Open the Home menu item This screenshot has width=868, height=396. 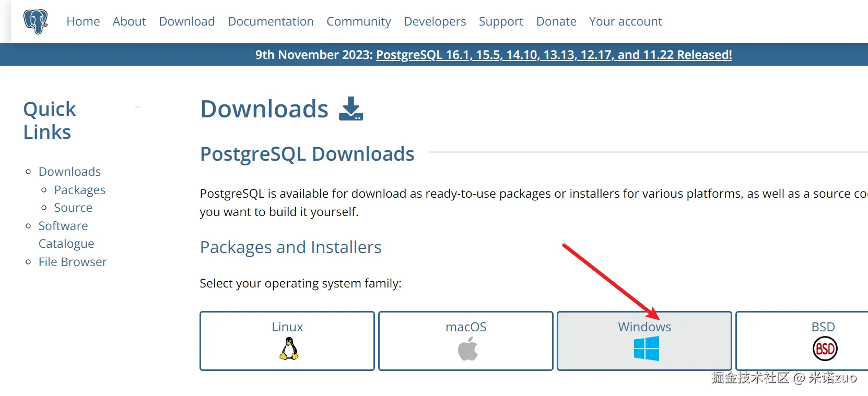83,21
